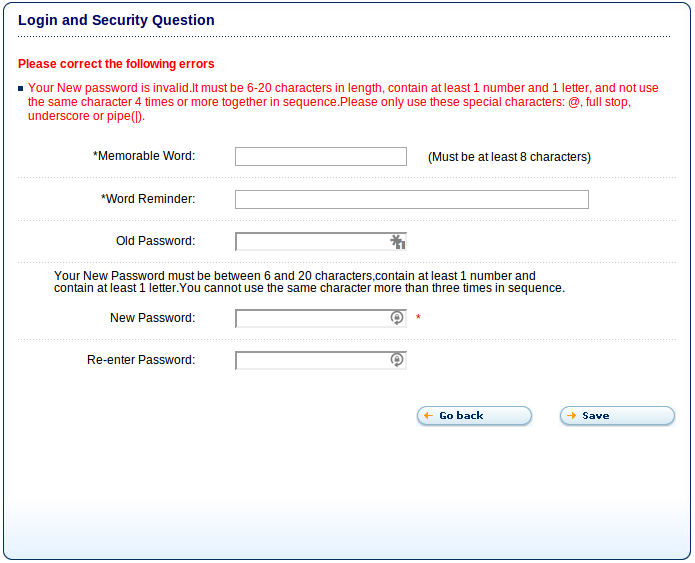The height and width of the screenshot is (563, 695).
Task: Select the New Password input field
Action: click(x=321, y=318)
